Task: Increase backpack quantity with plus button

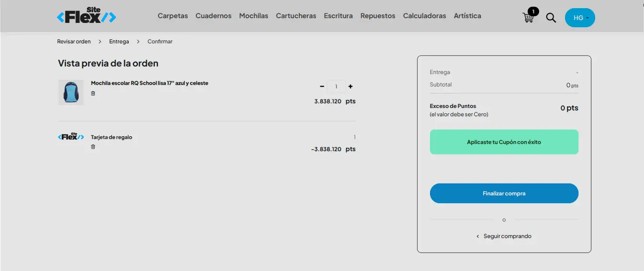Action: 350,87
